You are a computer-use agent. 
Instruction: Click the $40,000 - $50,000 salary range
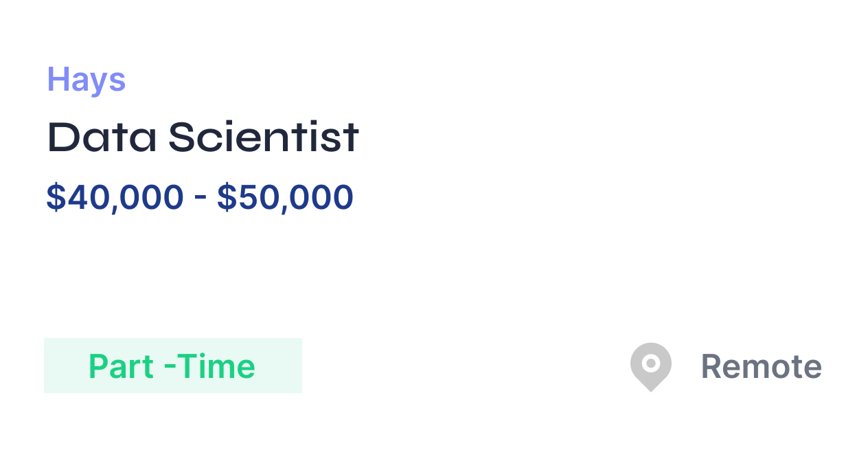tap(200, 197)
